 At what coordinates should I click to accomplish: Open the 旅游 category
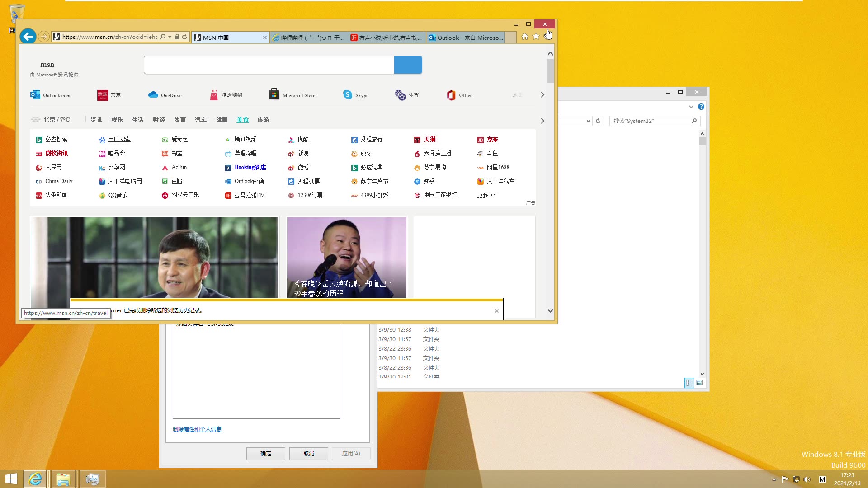[264, 120]
